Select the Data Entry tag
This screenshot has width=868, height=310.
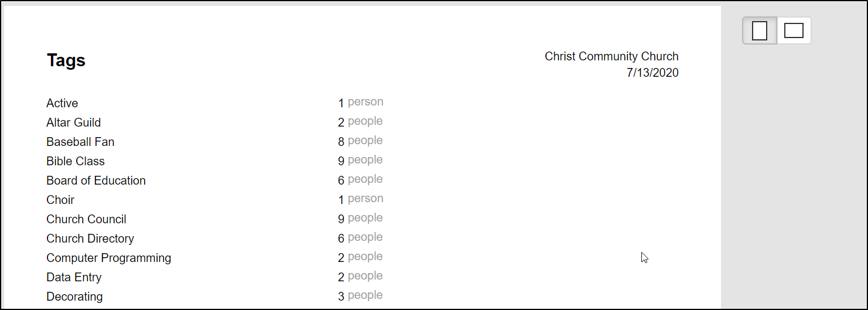(x=74, y=277)
